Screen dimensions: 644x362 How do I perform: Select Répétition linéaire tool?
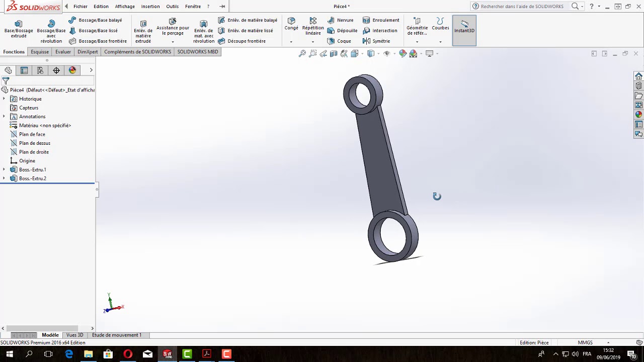click(313, 26)
